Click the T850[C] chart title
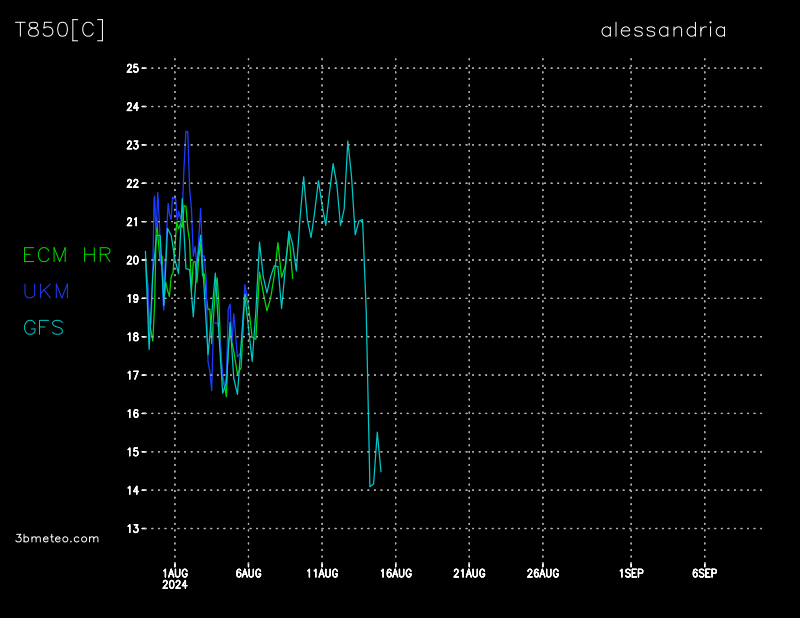 60,30
